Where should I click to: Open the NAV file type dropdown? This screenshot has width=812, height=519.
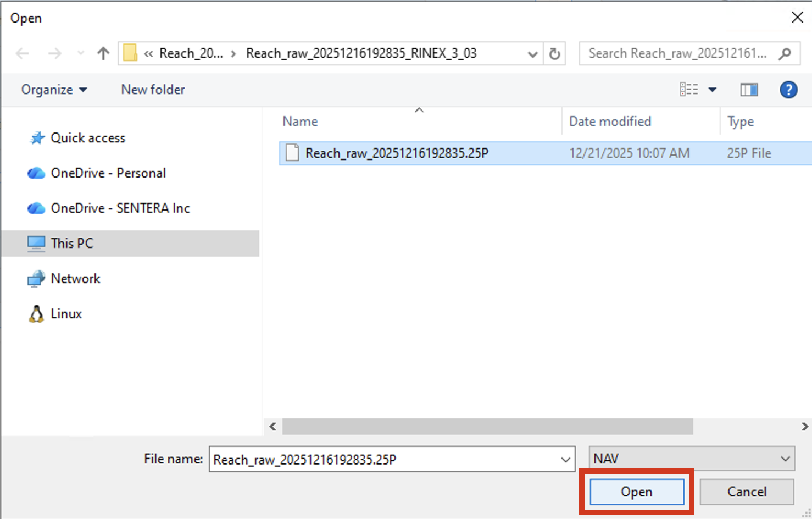(x=785, y=459)
